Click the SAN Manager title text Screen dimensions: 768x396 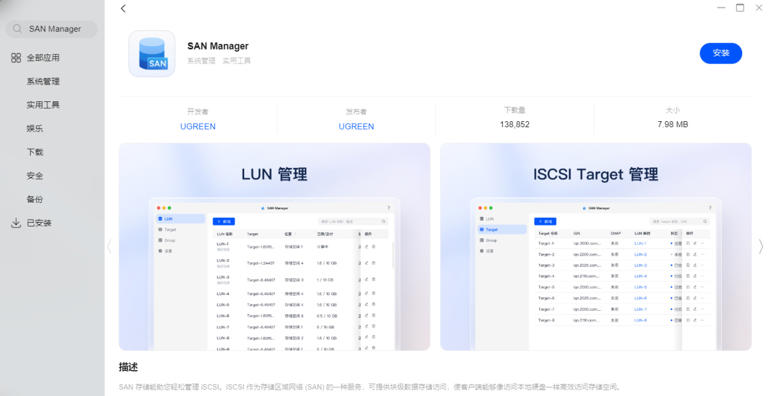pyautogui.click(x=218, y=46)
